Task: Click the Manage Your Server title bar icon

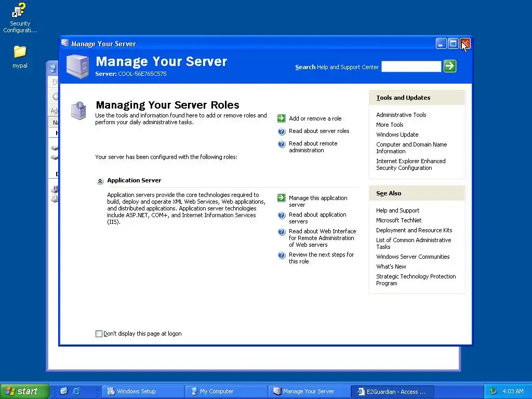Action: 65,43
